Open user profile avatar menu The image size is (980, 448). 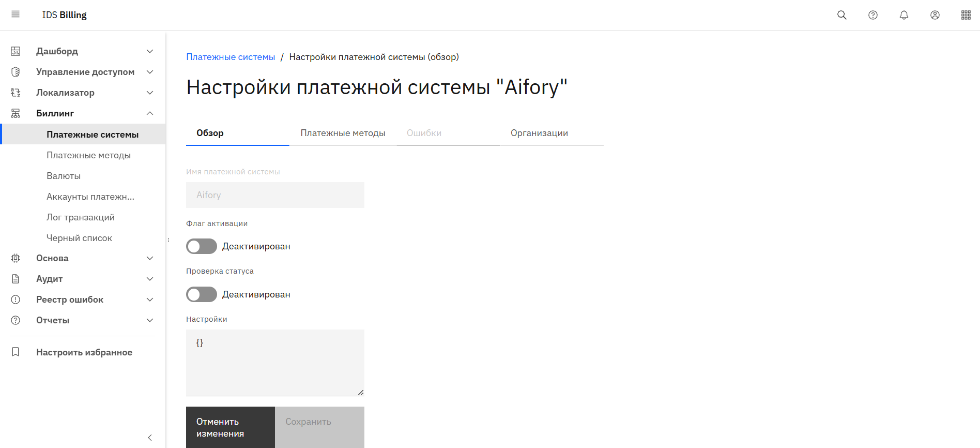(x=935, y=15)
